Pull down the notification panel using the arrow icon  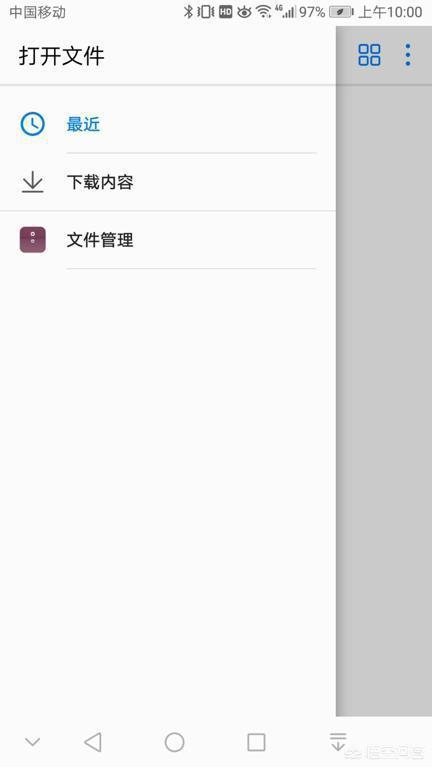[338, 742]
